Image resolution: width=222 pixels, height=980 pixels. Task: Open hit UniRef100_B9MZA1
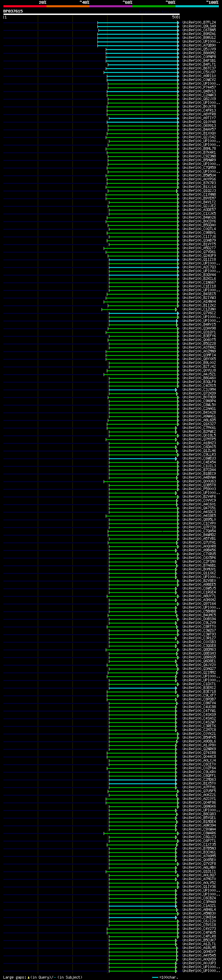coord(199,34)
